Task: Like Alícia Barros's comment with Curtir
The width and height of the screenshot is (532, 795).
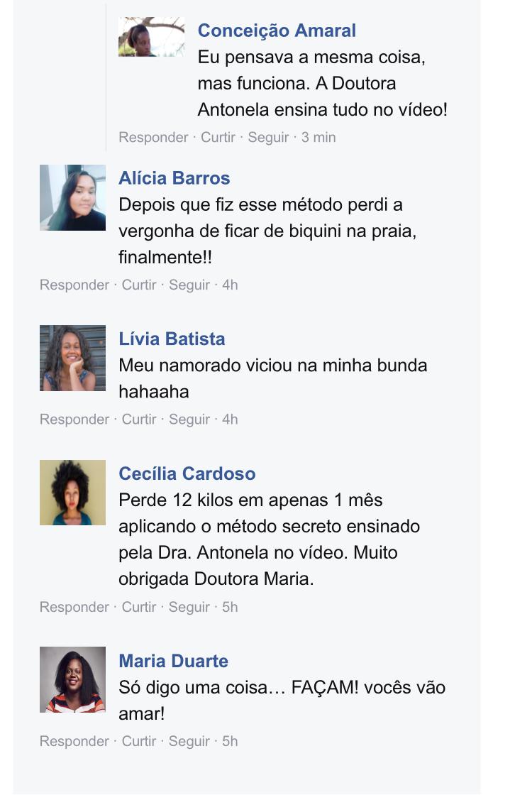Action: [139, 285]
